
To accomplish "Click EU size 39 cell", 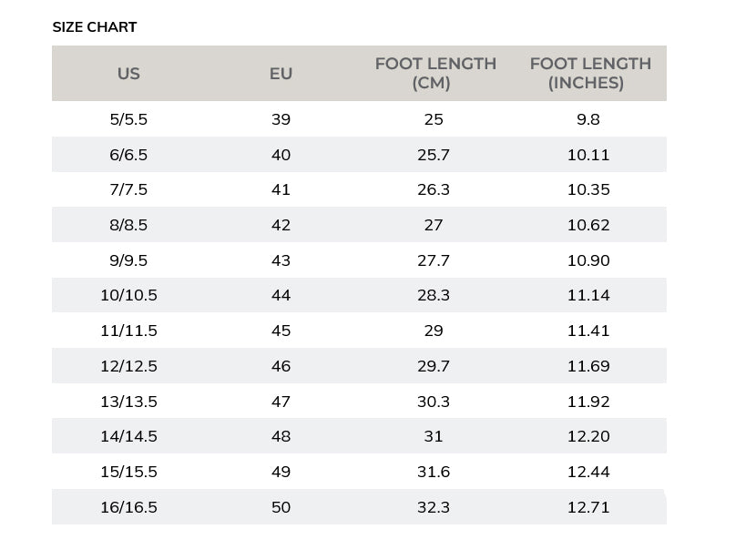I will tap(281, 119).
